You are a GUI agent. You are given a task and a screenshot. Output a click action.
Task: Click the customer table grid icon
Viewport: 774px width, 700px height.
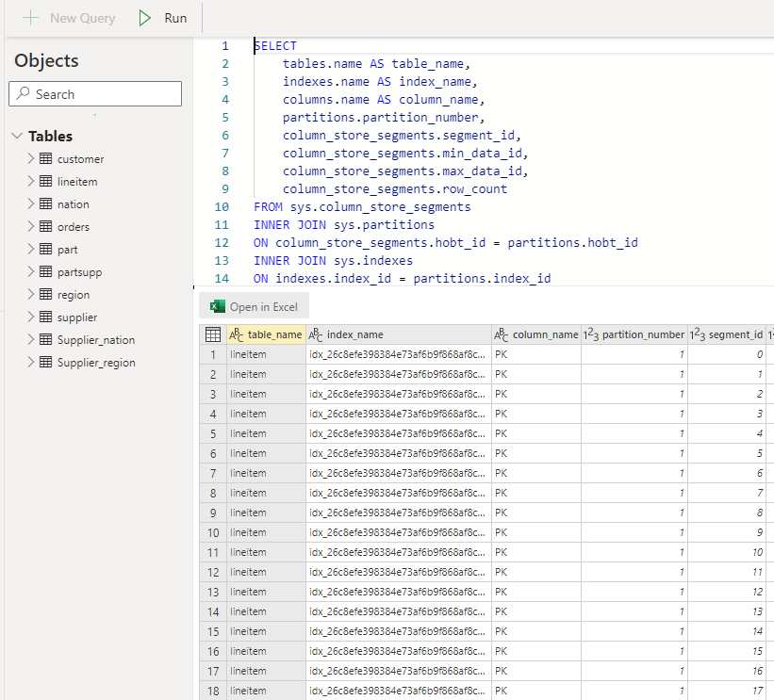45,158
